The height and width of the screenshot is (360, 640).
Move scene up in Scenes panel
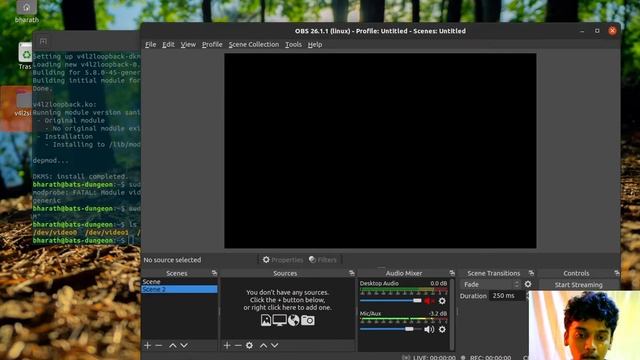[x=173, y=345]
